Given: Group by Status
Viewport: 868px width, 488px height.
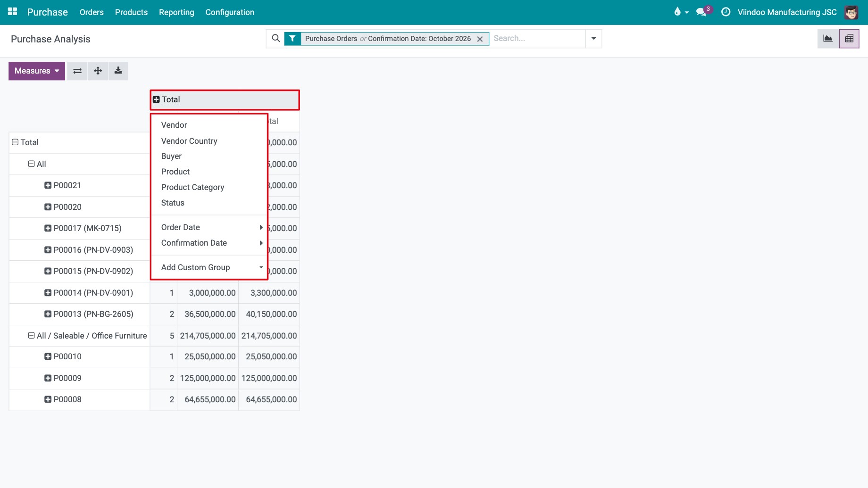Looking at the screenshot, I should click(x=209, y=203).
